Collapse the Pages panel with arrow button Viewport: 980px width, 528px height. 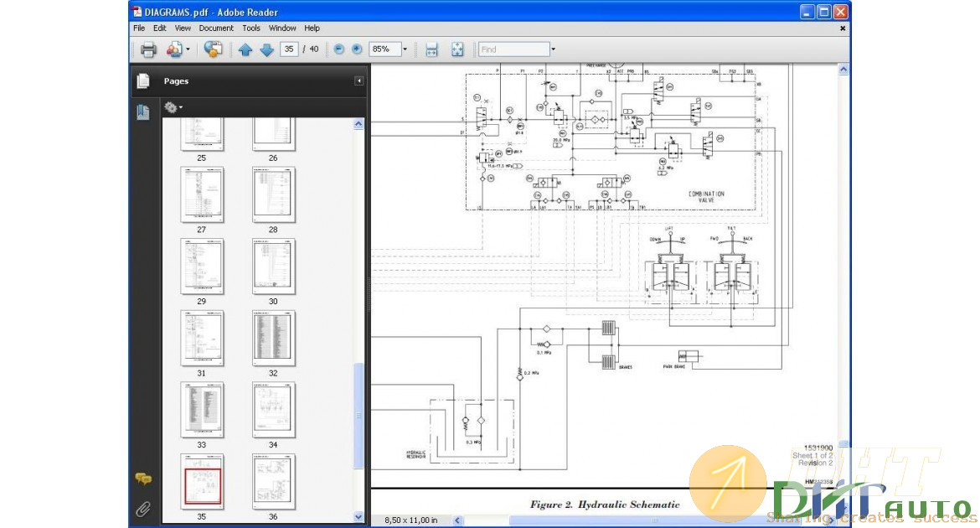358,80
